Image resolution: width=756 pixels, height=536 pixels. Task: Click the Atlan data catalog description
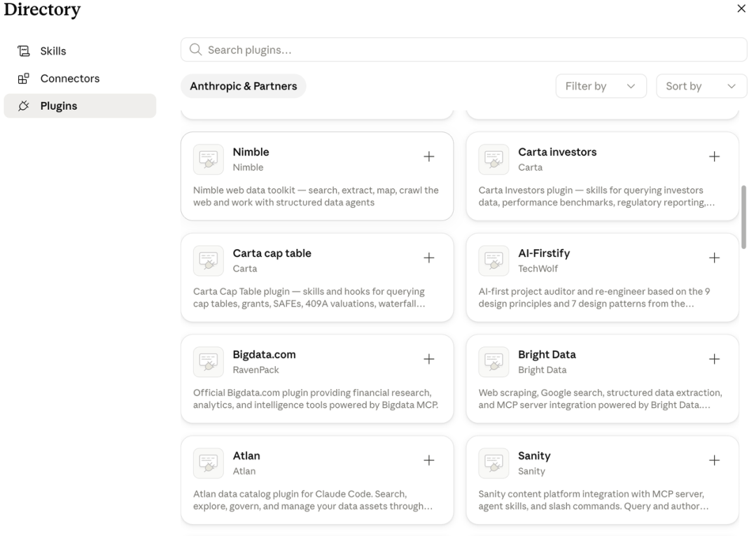(313, 500)
